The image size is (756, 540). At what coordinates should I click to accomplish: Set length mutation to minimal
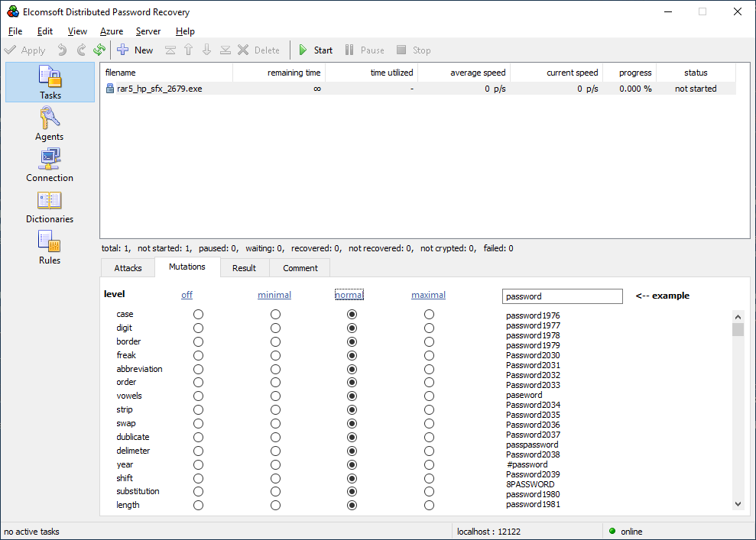pyautogui.click(x=275, y=506)
